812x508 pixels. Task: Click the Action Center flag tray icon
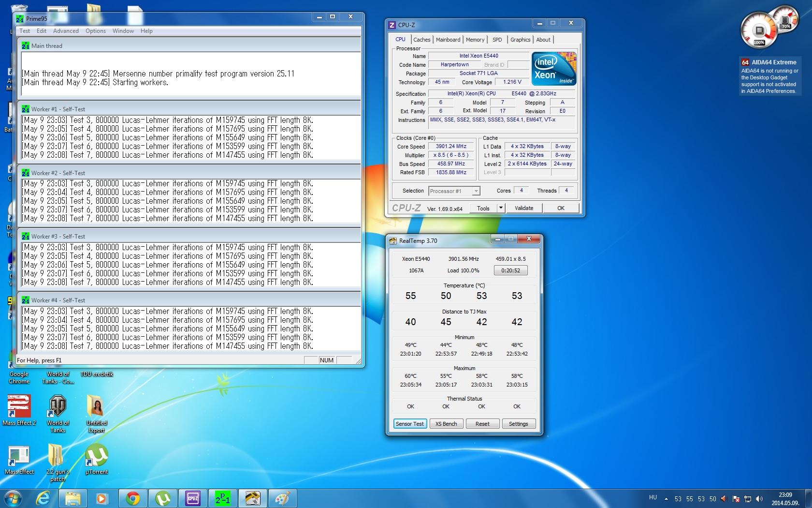(736, 499)
